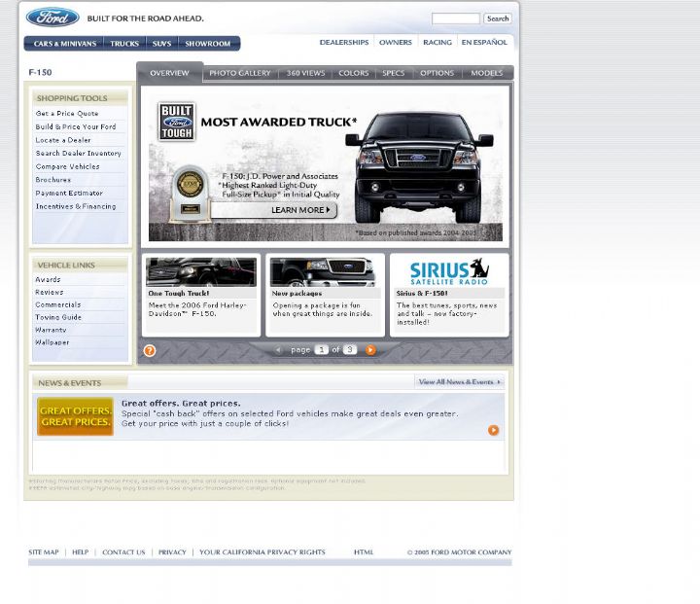
Task: Click the Sirius Satellite Radio logo
Action: (448, 271)
